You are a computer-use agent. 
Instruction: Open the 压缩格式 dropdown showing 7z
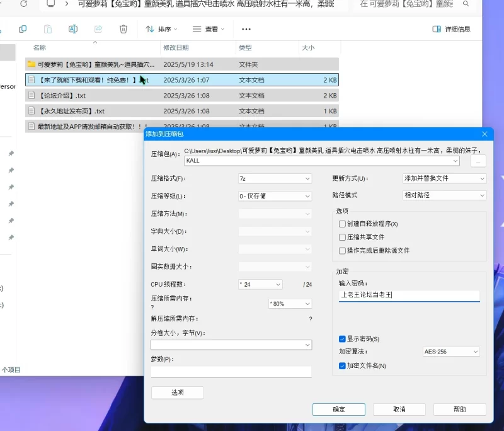[275, 178]
